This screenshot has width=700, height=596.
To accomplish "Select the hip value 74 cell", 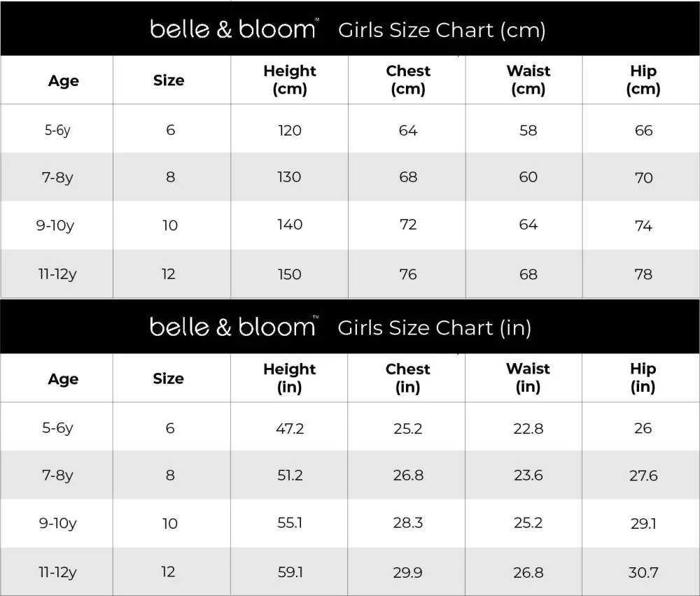I will coord(643,226).
